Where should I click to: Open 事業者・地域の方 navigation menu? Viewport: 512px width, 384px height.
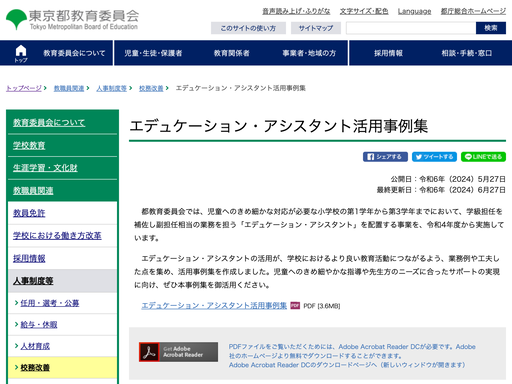click(x=309, y=53)
